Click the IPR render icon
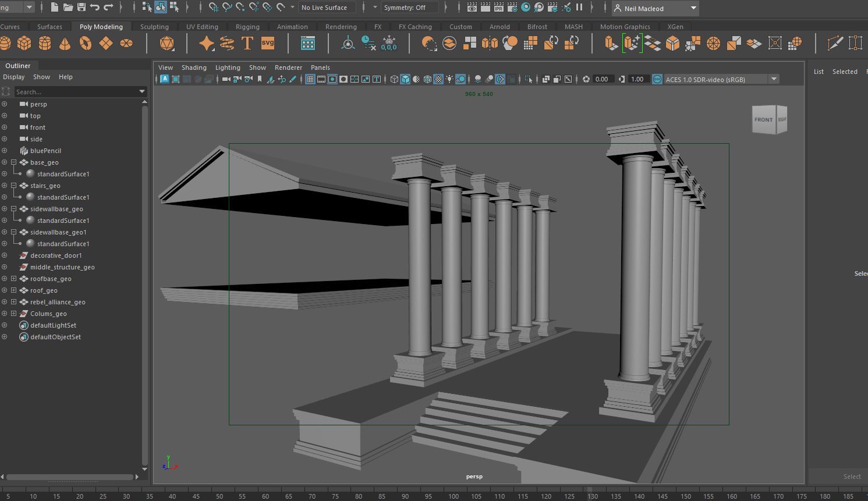The height and width of the screenshot is (501, 868). [x=499, y=8]
